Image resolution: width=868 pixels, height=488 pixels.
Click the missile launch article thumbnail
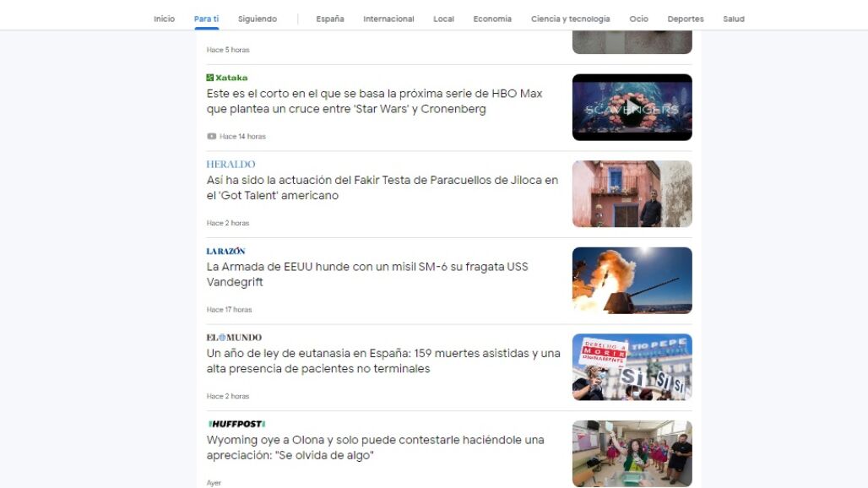(x=632, y=280)
